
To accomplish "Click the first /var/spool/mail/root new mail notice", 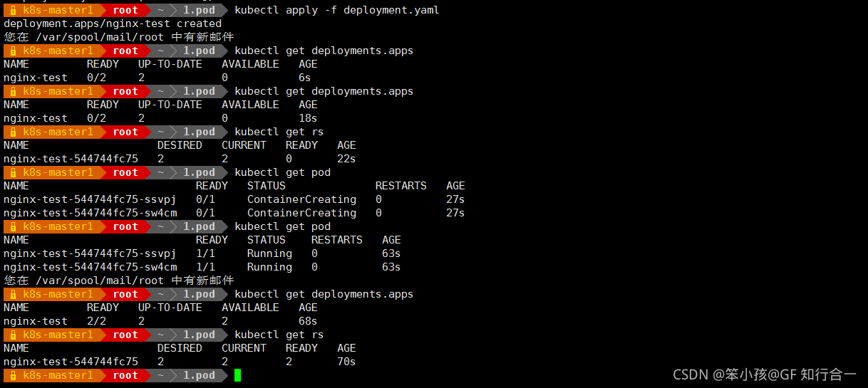I will [119, 37].
